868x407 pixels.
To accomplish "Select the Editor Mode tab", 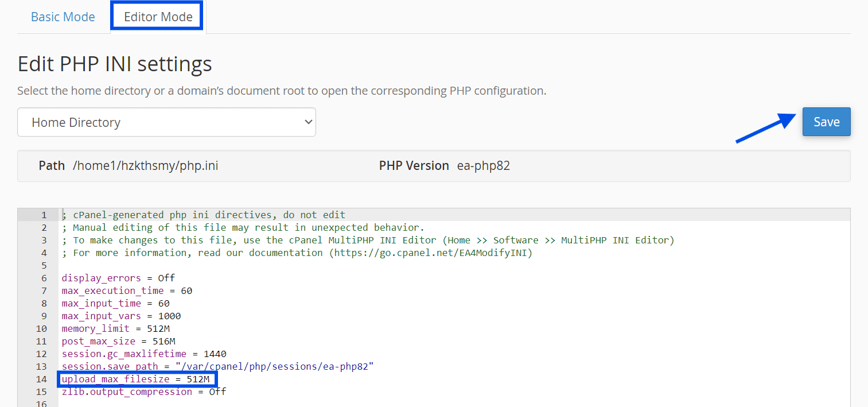I will 158,17.
